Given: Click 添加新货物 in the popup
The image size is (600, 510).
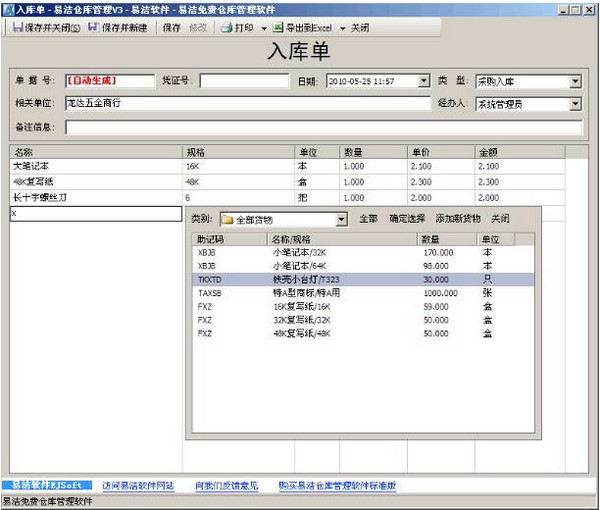Looking at the screenshot, I should click(458, 218).
